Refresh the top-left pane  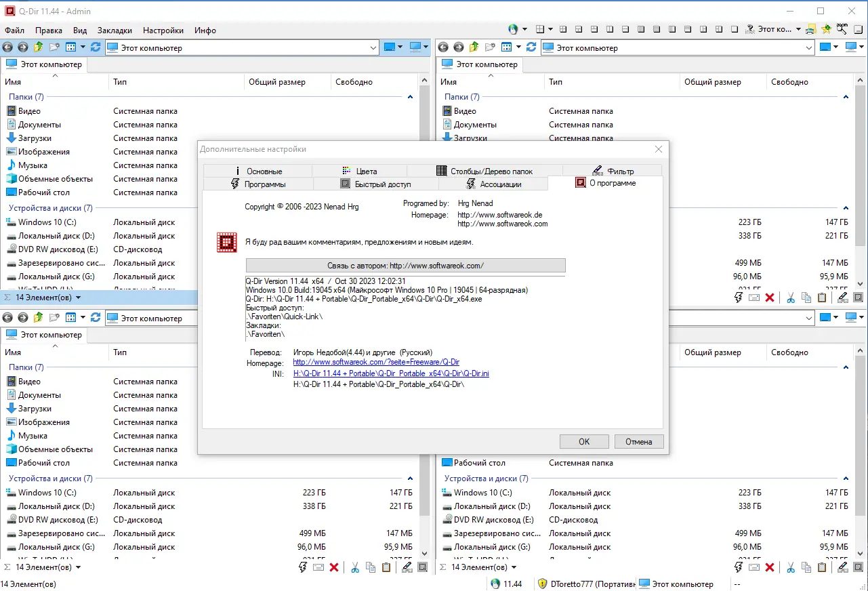point(96,47)
